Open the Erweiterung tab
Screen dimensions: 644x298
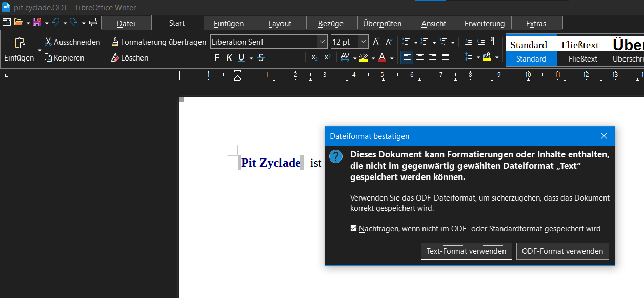(x=485, y=23)
